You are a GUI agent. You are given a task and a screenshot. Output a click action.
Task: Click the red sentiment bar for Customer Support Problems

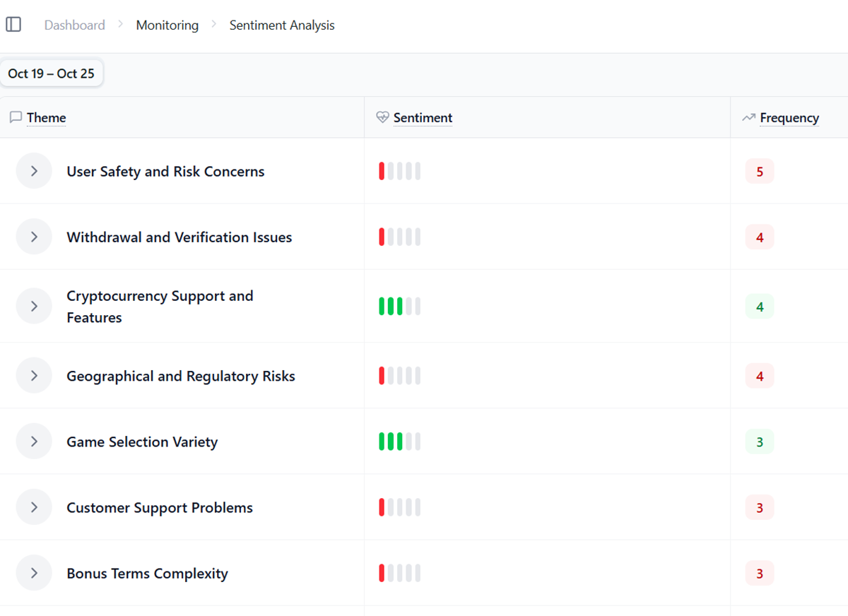coord(382,507)
